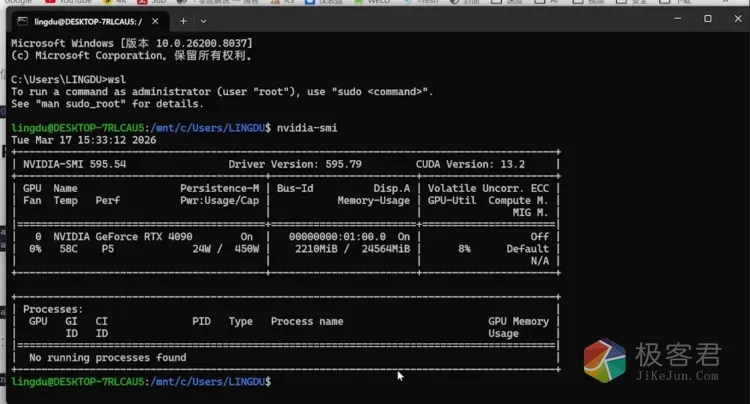This screenshot has width=750, height=404.
Task: Click the terminal icon on the active tab
Action: (22, 20)
